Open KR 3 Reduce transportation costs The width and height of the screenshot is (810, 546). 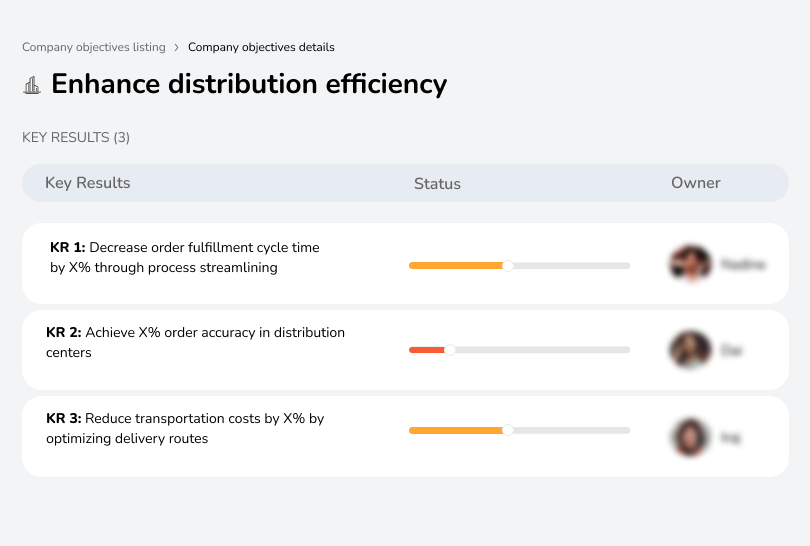185,428
